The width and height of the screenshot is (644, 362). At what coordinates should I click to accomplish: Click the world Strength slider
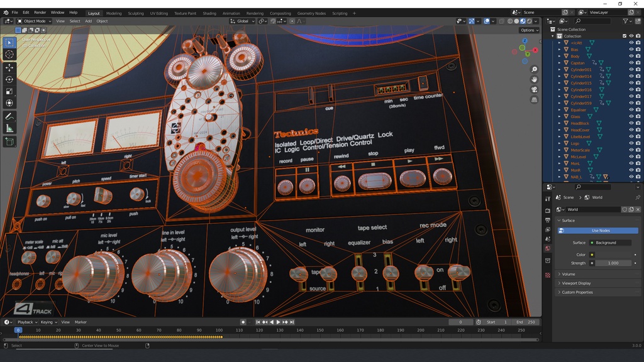613,263
